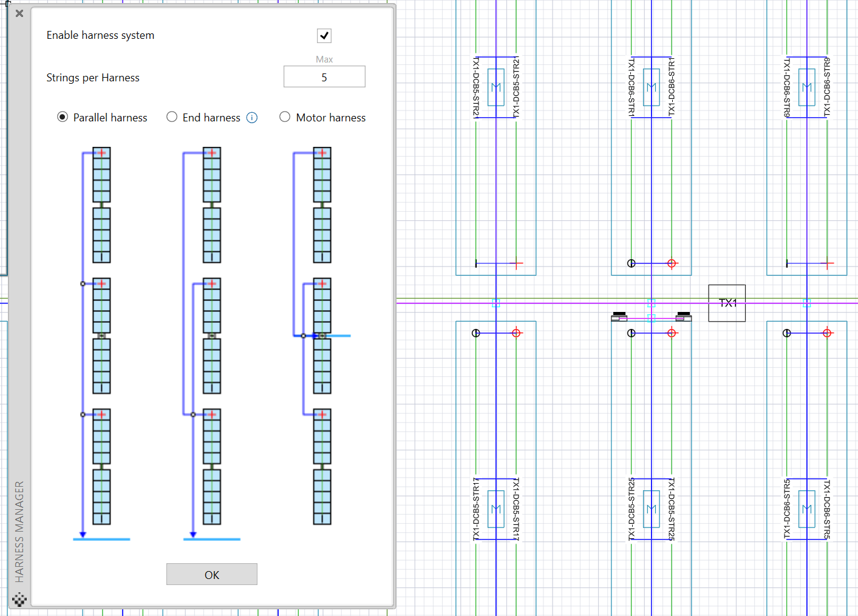This screenshot has height=616, width=858.
Task: Click motor symbol on top middle tracker
Action: point(652,87)
